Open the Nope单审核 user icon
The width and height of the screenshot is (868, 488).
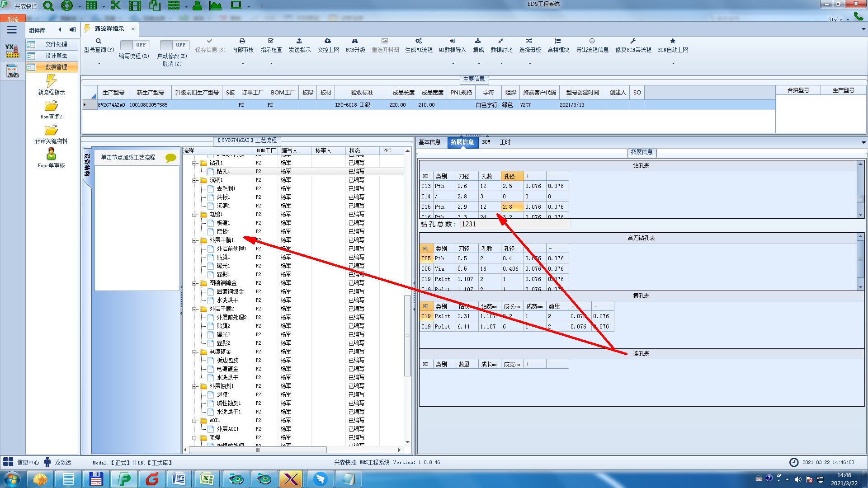point(51,154)
